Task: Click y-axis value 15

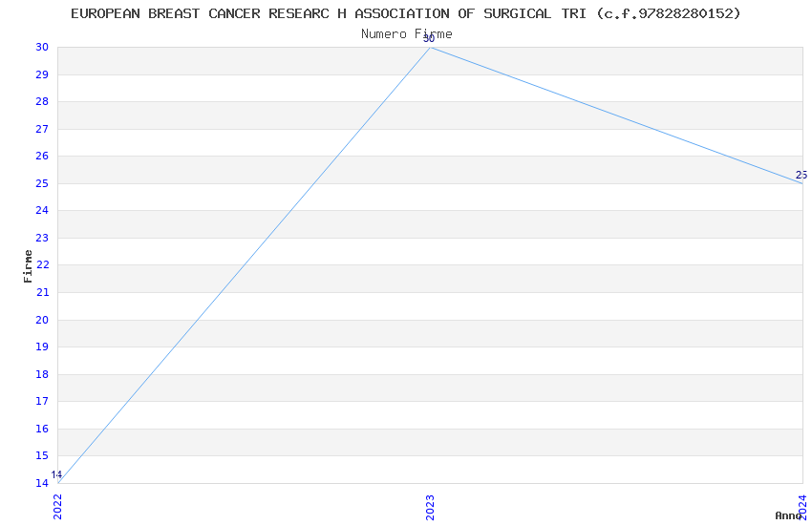Action: tap(42, 455)
